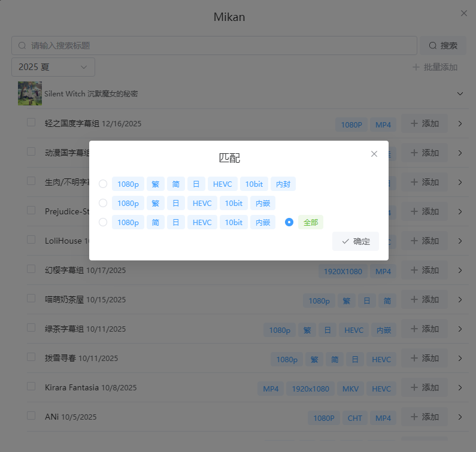Add the 生肉/不明字幕 subscription

click(x=425, y=182)
